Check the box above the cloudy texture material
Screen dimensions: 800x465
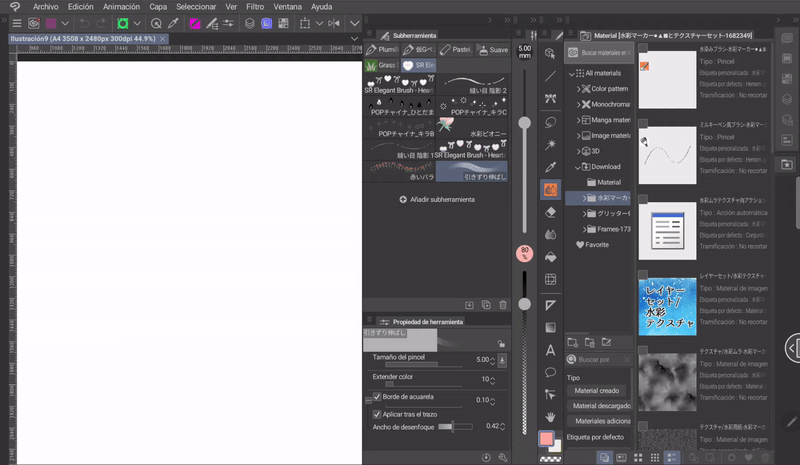click(643, 350)
